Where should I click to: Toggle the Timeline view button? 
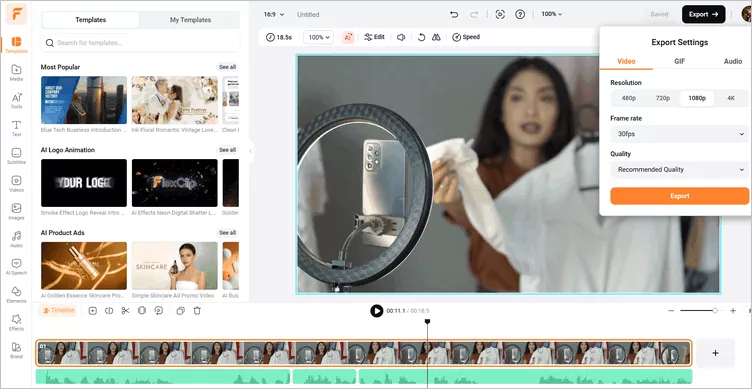[58, 310]
